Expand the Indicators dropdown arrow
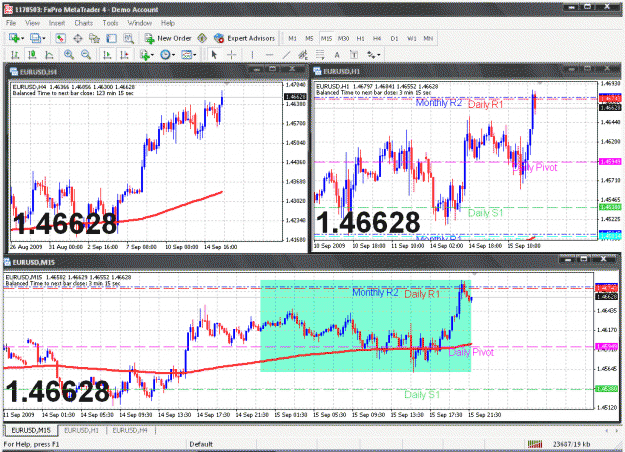 coord(152,55)
